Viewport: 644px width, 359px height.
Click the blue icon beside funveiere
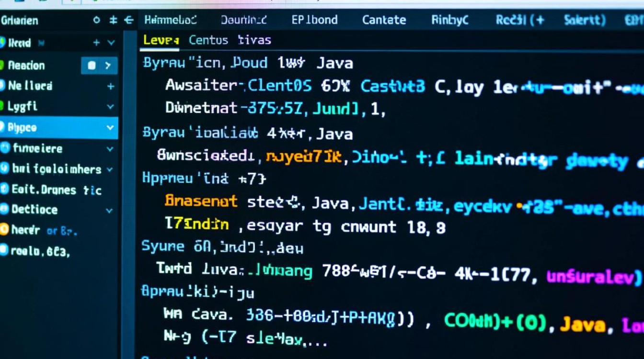coord(5,148)
